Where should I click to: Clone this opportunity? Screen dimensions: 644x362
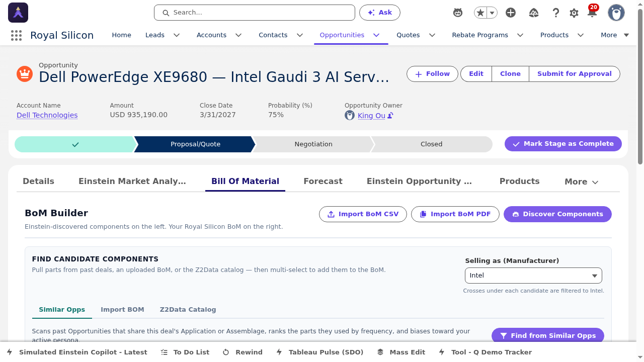510,74
